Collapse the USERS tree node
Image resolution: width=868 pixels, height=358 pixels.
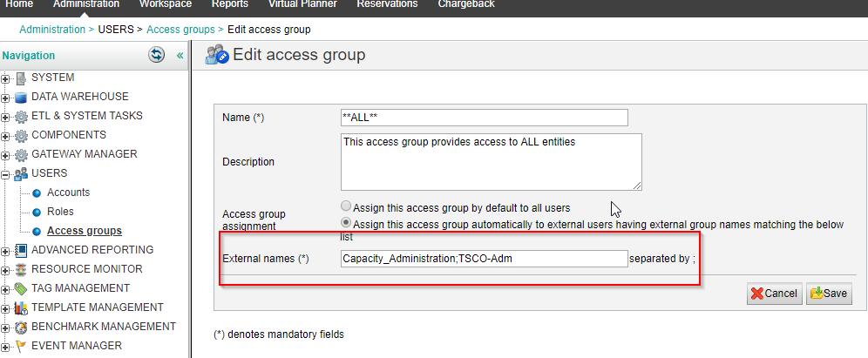tap(6, 174)
